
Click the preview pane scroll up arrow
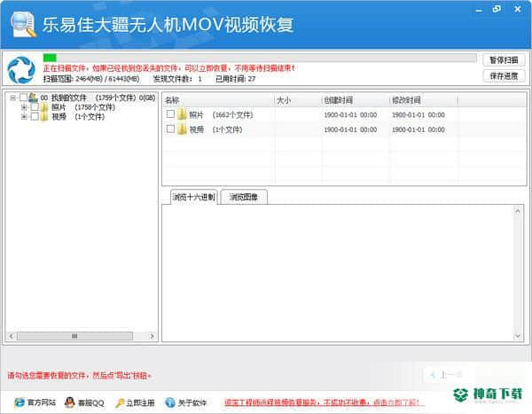pos(518,211)
